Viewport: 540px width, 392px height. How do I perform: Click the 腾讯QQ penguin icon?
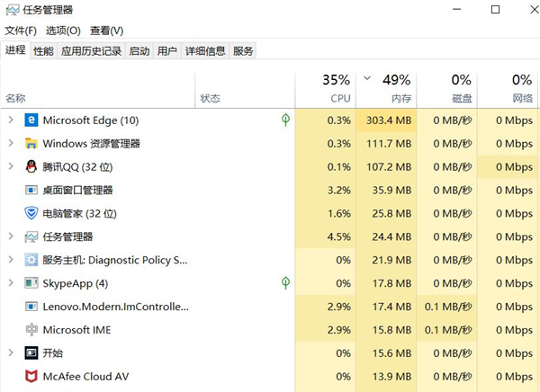coord(31,166)
